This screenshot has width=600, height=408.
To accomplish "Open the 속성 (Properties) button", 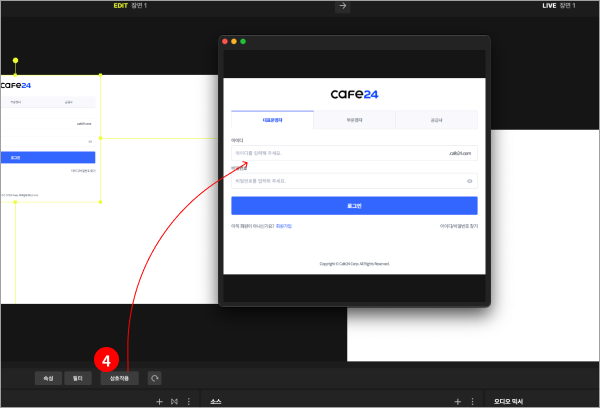I will (x=48, y=378).
